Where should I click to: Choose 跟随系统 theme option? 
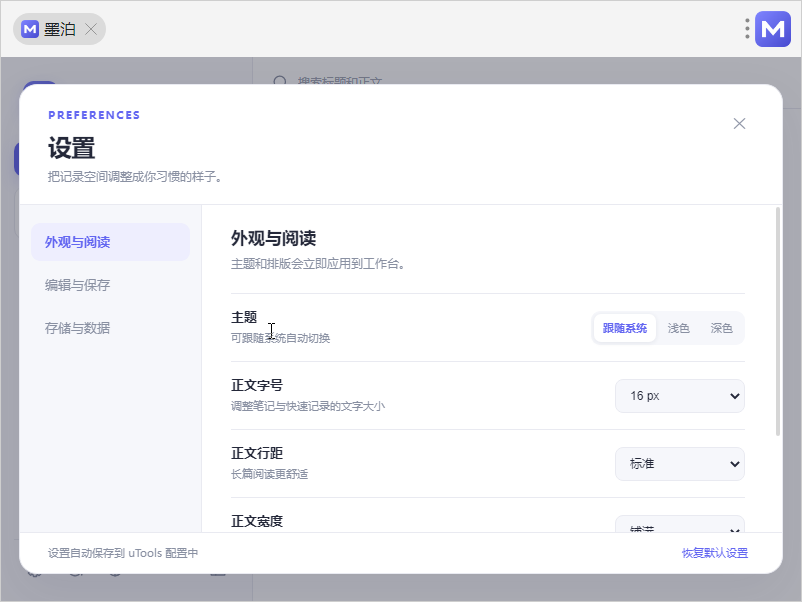pos(625,328)
